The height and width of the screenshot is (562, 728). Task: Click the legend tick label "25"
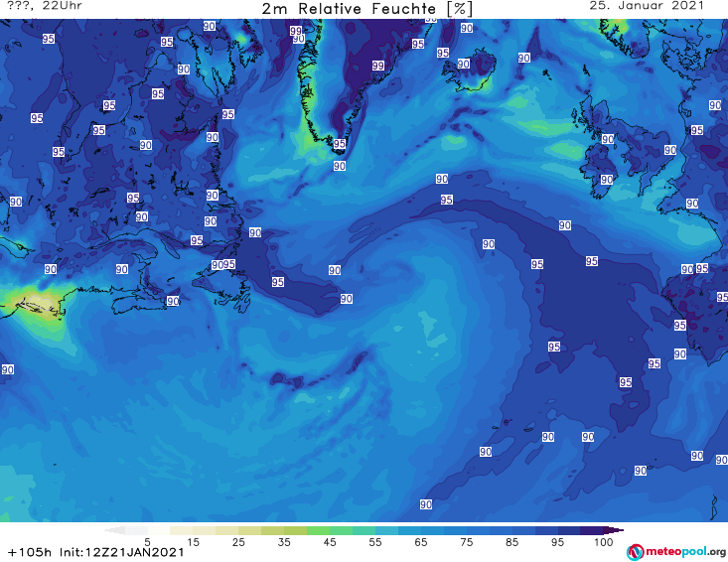coord(238,542)
